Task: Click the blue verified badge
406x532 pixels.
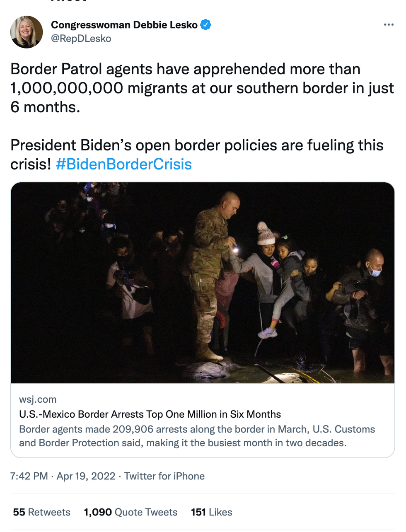Action: click(206, 25)
